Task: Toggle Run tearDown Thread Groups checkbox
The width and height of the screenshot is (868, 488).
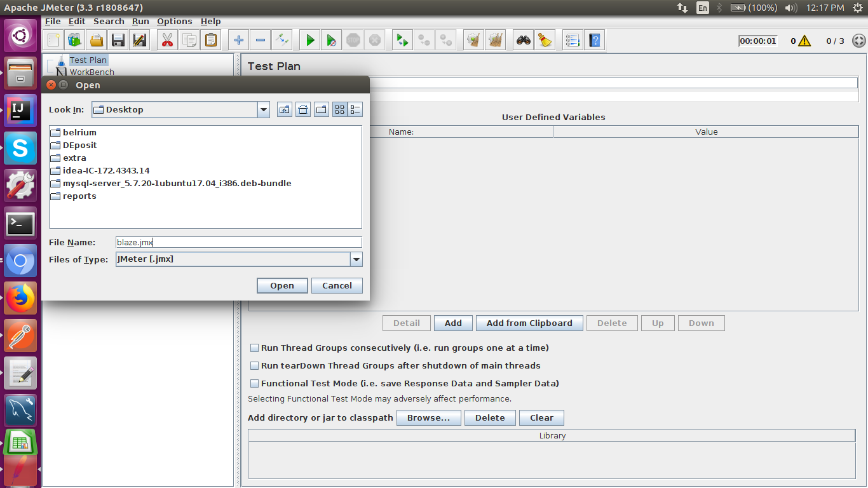Action: (255, 366)
